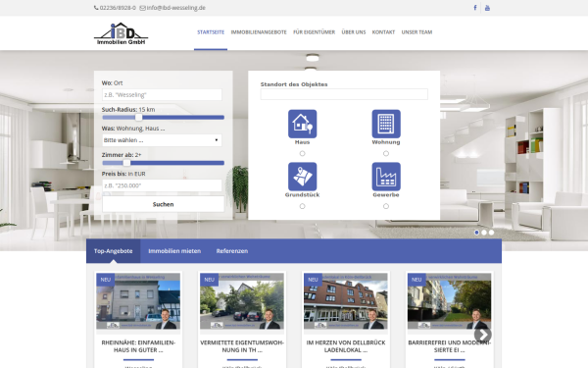Select the Haus property type icon
This screenshot has width=588, height=368.
tap(302, 124)
